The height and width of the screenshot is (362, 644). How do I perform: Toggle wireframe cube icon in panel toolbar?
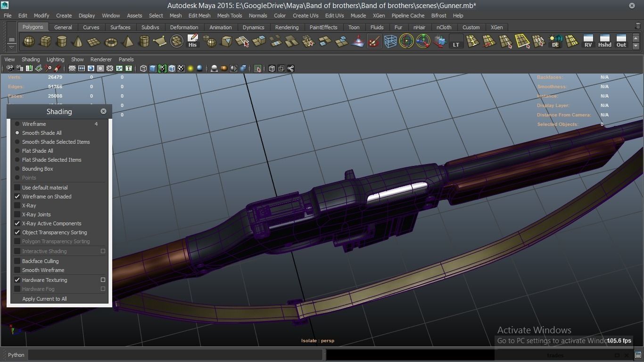tap(143, 68)
